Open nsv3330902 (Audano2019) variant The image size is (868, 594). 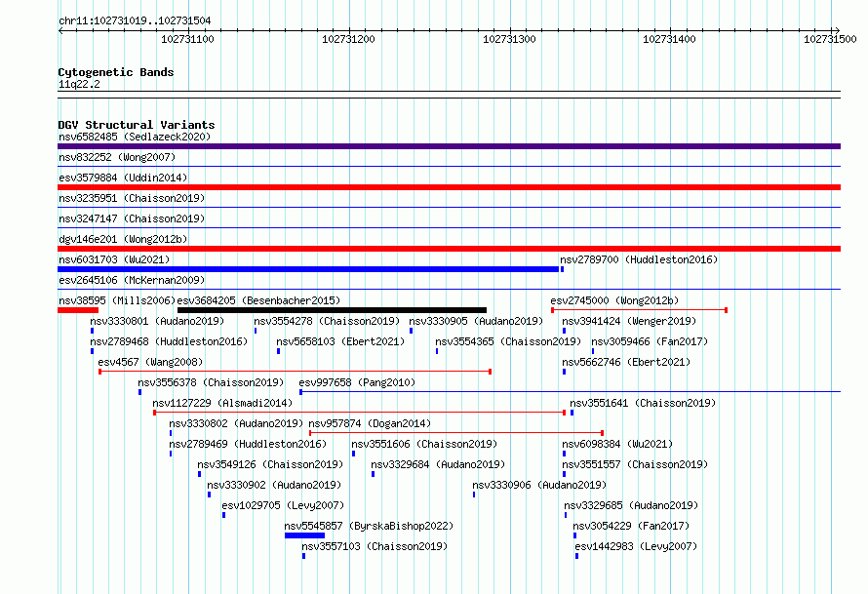(274, 485)
